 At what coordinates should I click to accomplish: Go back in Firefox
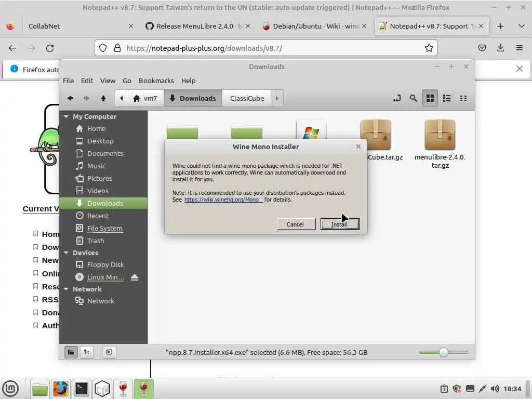point(12,48)
